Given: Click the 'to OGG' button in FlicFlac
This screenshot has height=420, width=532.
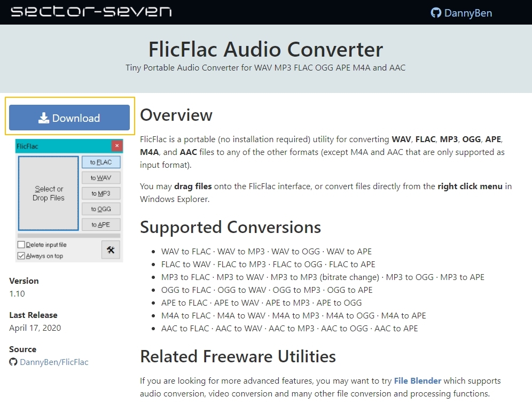Looking at the screenshot, I should pos(101,209).
